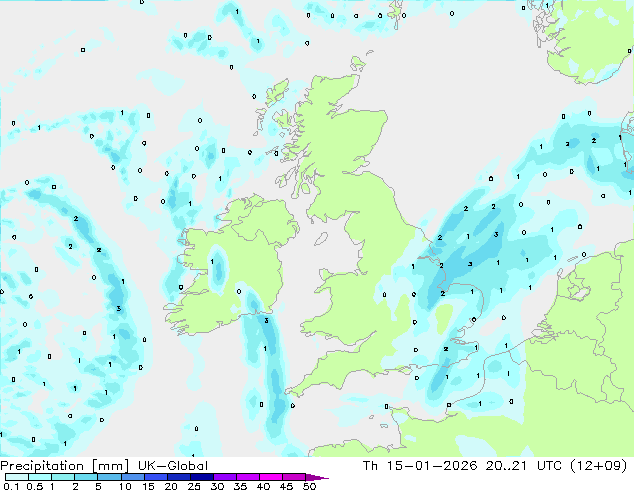Click the legend scale label '0.1'

(12, 486)
